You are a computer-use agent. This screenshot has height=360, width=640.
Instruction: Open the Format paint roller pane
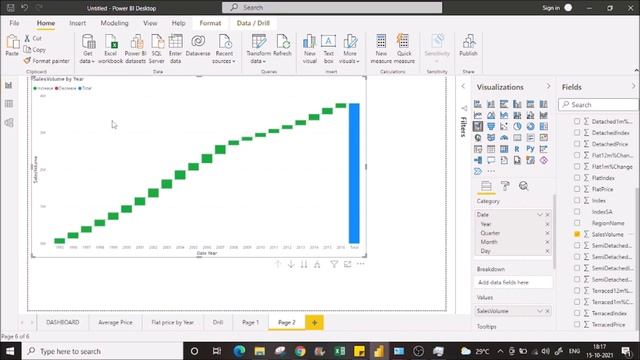[x=505, y=186]
